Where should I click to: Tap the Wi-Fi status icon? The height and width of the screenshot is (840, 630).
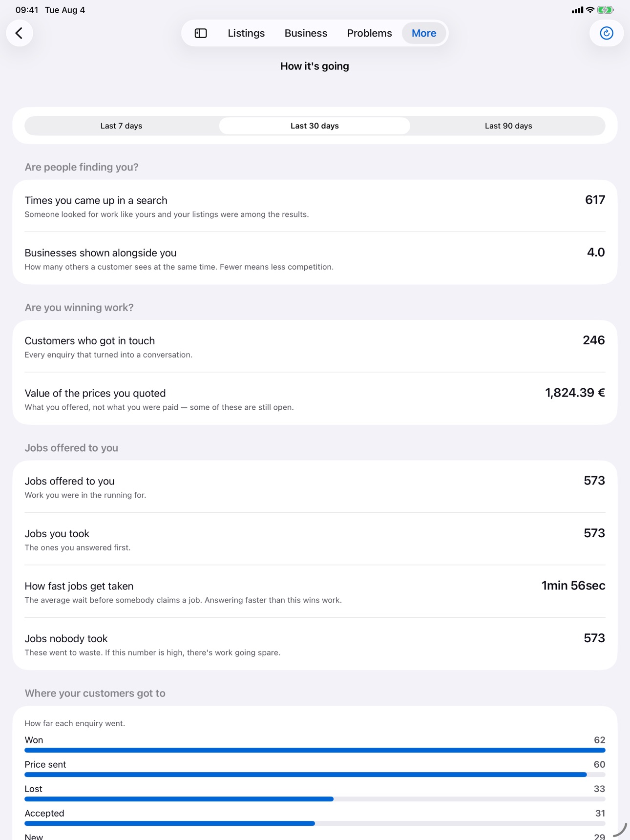click(590, 10)
